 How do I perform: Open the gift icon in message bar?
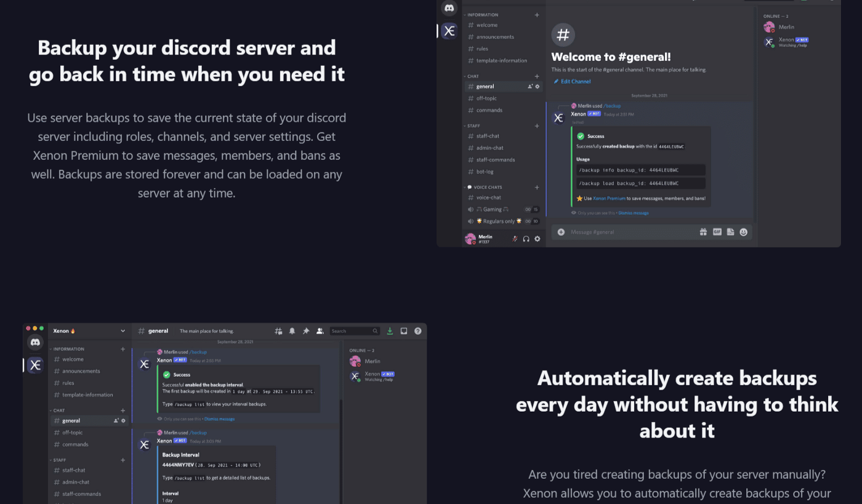click(x=703, y=232)
